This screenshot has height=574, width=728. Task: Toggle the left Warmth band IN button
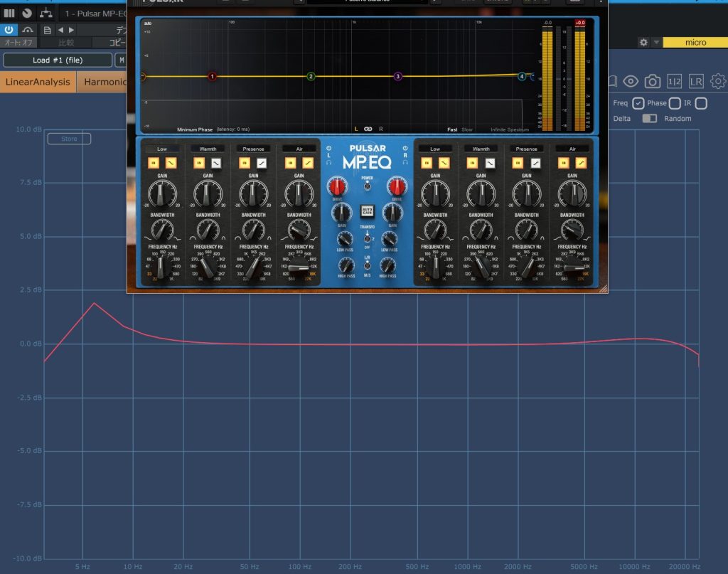[x=199, y=163]
